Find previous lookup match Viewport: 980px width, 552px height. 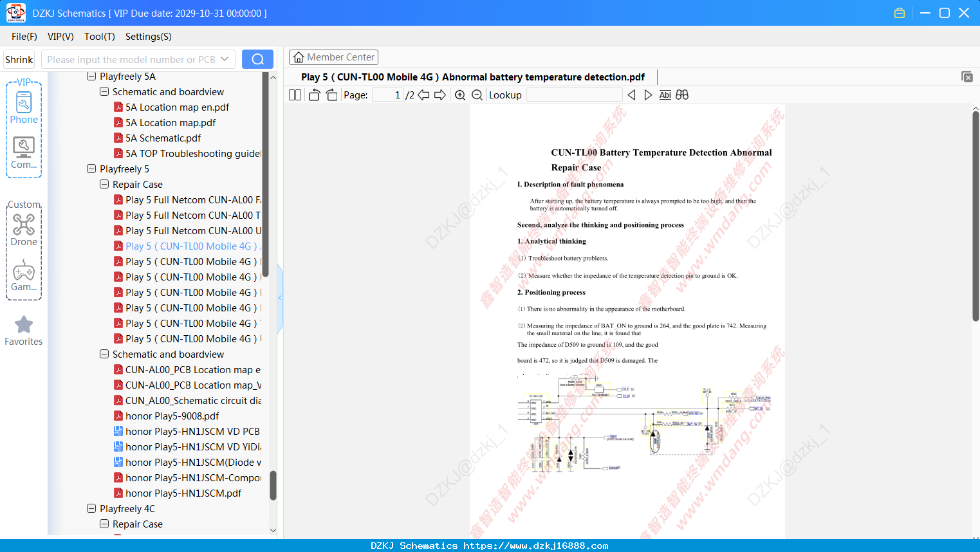(631, 95)
